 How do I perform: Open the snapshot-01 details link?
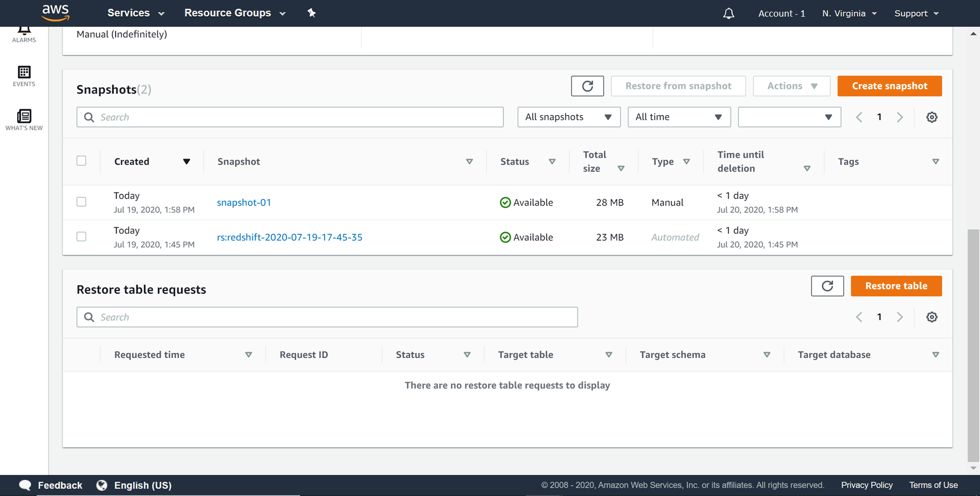[x=244, y=202]
